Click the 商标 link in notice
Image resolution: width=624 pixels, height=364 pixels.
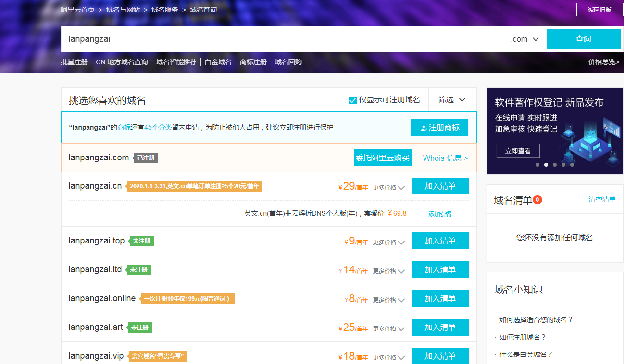pos(124,127)
